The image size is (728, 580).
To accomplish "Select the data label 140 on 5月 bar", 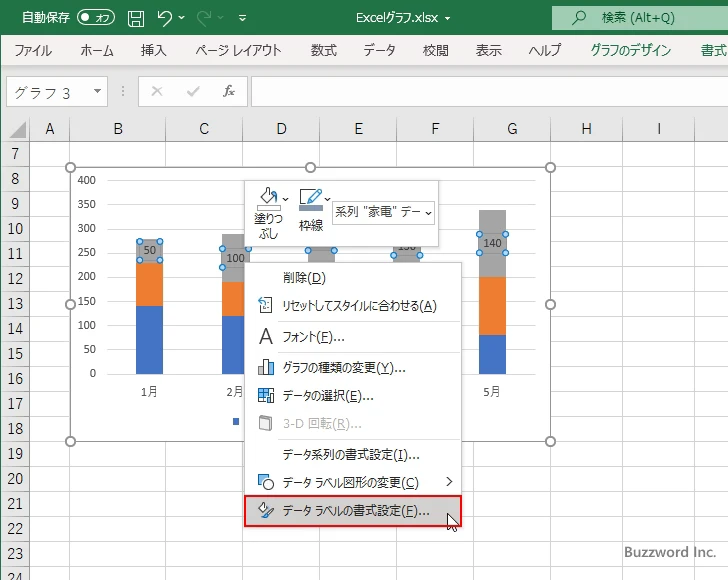I will point(492,243).
